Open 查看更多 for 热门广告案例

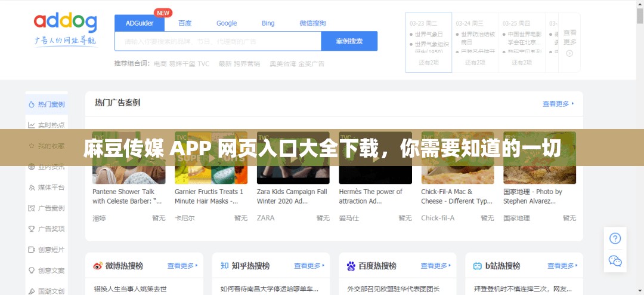pyautogui.click(x=558, y=104)
